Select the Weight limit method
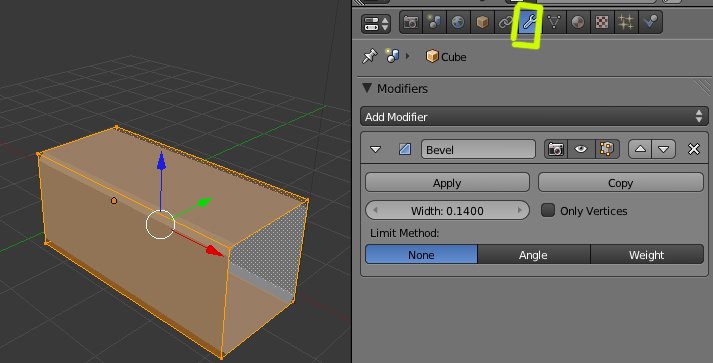The width and height of the screenshot is (713, 363). click(x=647, y=254)
